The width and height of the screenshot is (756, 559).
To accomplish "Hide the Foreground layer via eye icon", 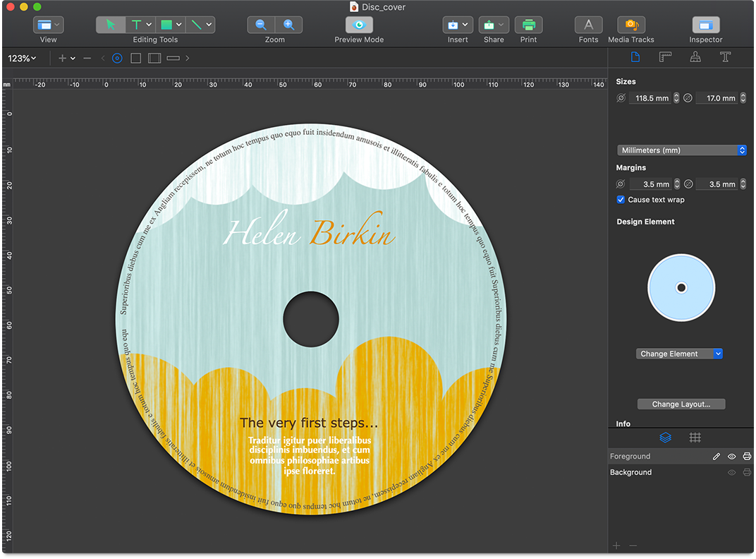I will (732, 457).
